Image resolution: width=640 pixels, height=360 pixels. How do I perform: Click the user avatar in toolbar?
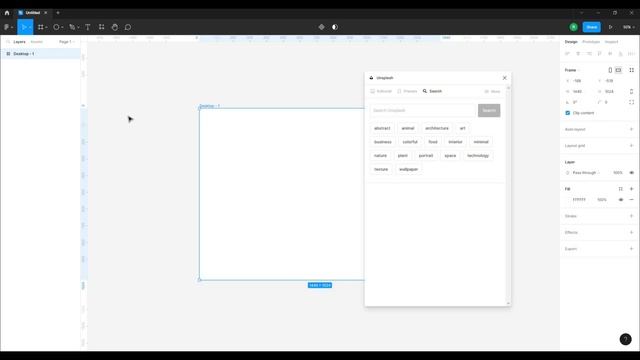573,27
